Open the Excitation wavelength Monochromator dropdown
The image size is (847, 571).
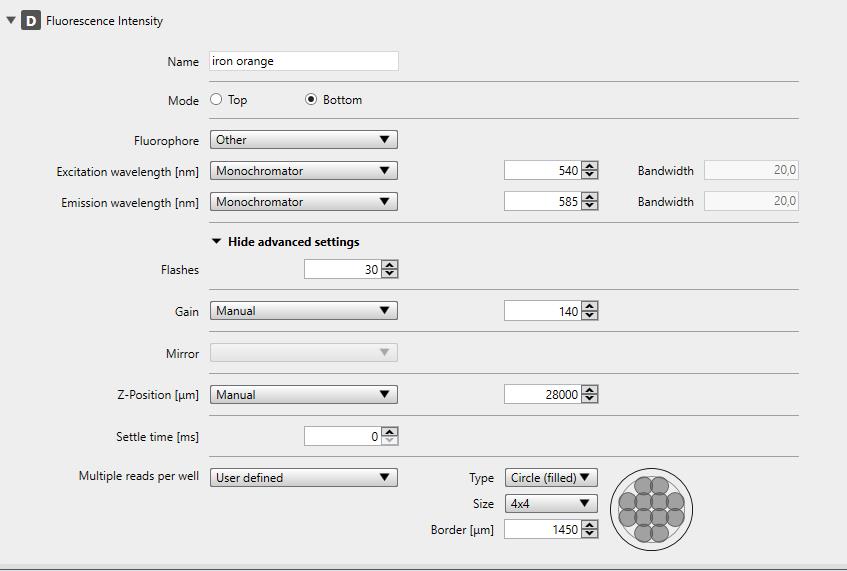coord(304,171)
